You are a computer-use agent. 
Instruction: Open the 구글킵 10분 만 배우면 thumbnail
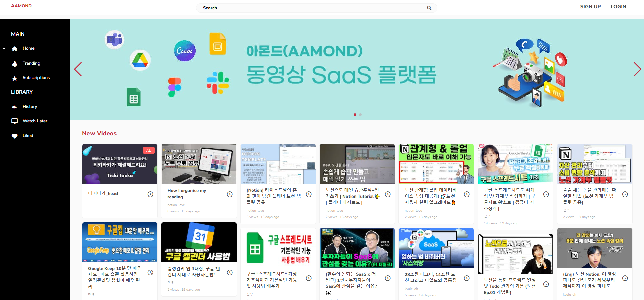click(120, 242)
